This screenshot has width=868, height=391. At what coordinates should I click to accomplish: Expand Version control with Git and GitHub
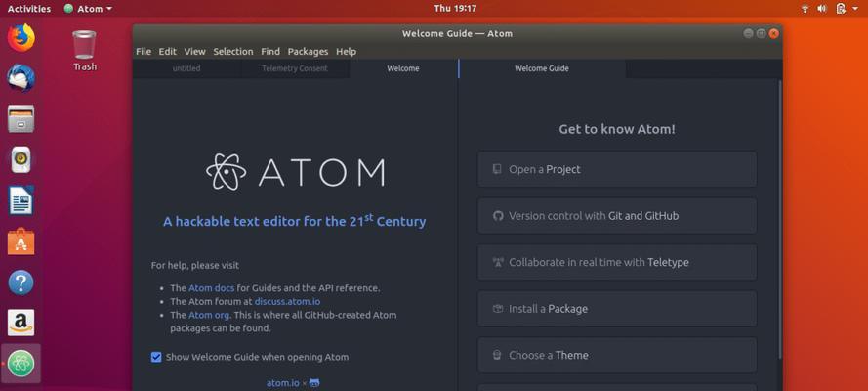coord(617,216)
